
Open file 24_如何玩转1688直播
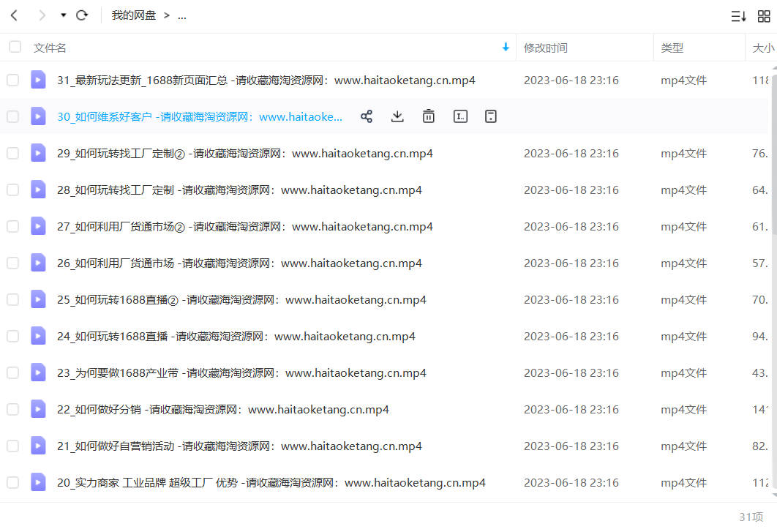[236, 337]
